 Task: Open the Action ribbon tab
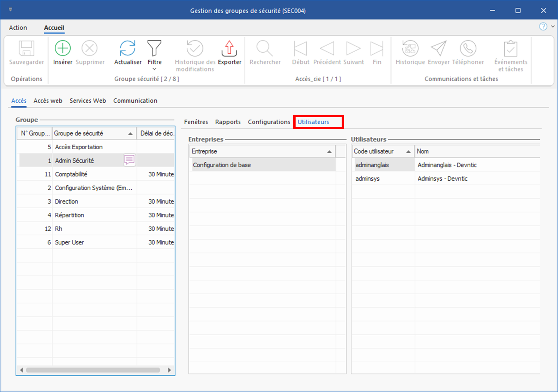(x=18, y=28)
